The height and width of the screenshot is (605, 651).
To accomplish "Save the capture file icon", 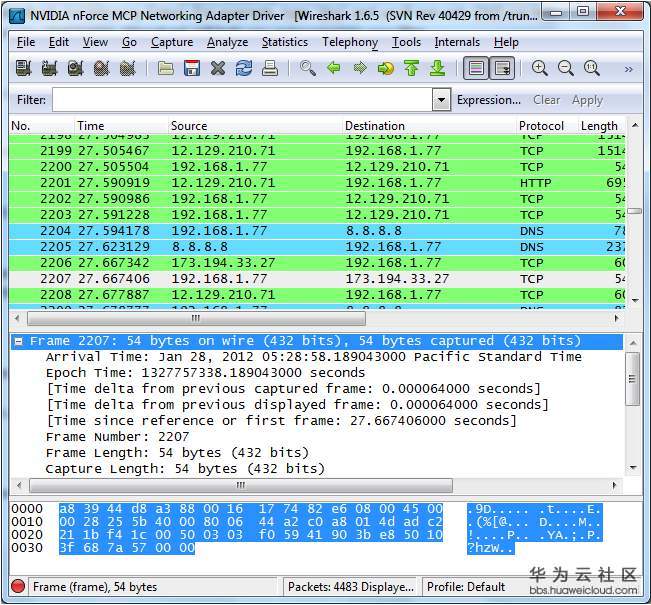I will (x=192, y=68).
